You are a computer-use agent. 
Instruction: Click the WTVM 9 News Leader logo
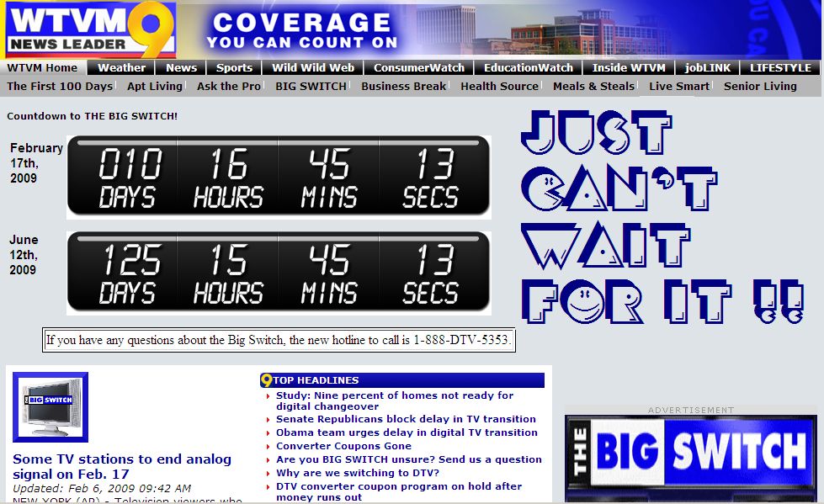click(90, 29)
